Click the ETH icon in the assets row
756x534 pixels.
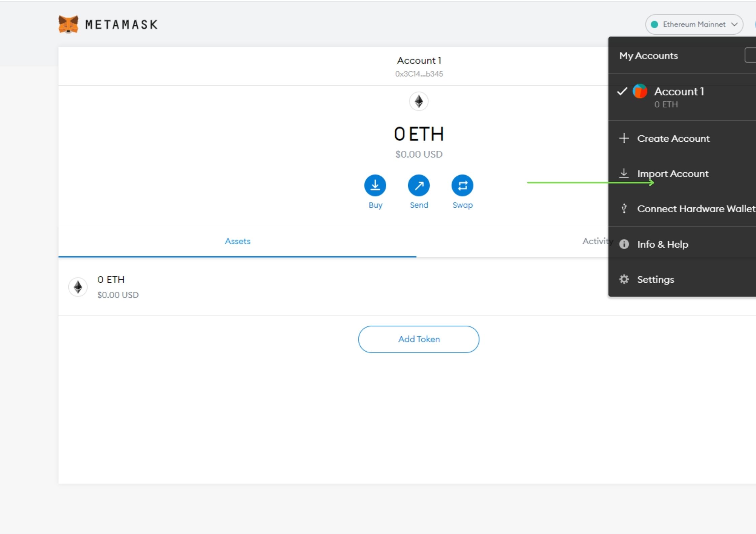coord(78,287)
